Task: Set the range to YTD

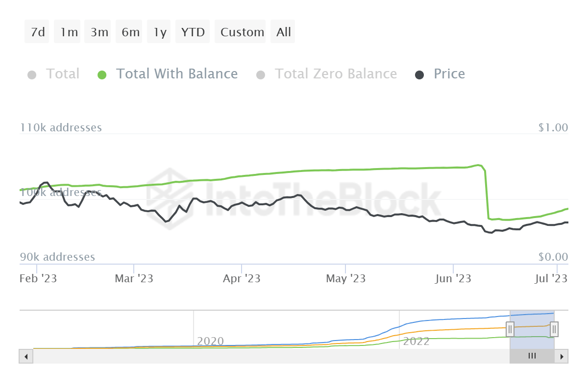Action: [193, 32]
